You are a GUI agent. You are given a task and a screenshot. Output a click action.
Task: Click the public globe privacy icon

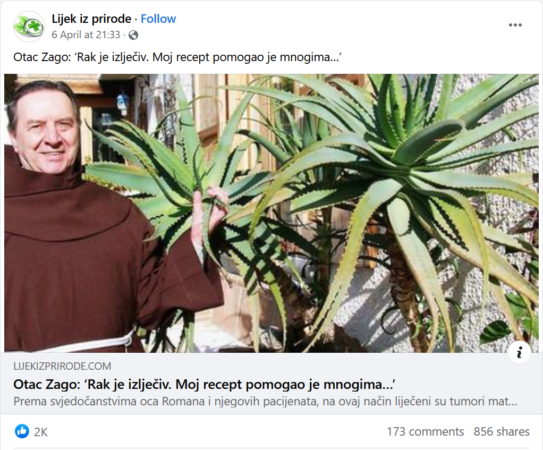tap(133, 35)
